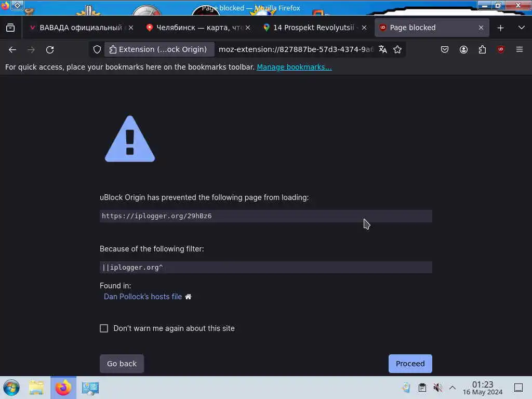
Task: Open the Extensions puzzle icon
Action: pyautogui.click(x=482, y=49)
